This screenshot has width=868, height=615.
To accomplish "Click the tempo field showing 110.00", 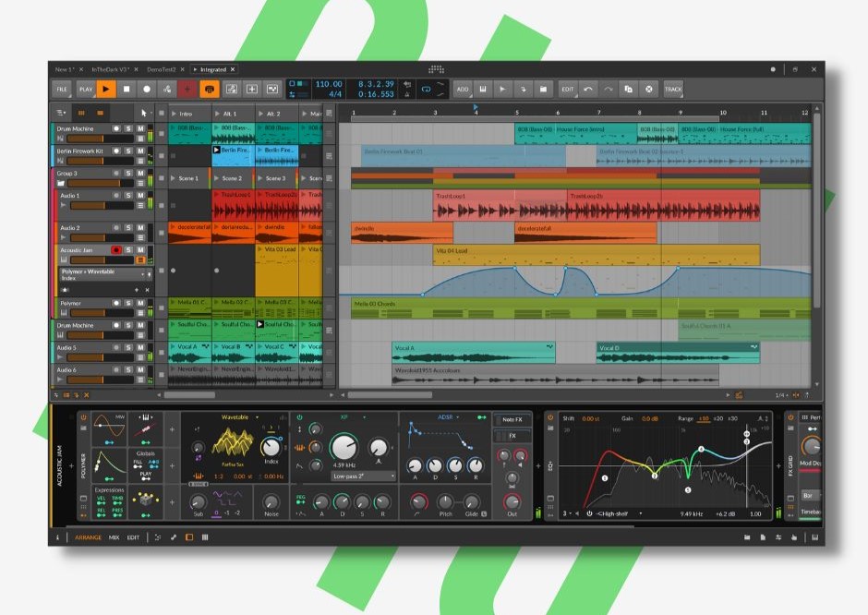I will (328, 84).
